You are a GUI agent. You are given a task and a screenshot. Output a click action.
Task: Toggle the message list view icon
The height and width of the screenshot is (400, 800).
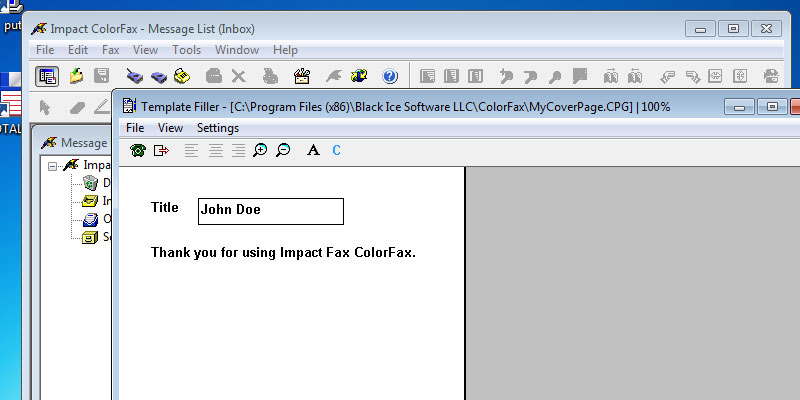pos(46,76)
